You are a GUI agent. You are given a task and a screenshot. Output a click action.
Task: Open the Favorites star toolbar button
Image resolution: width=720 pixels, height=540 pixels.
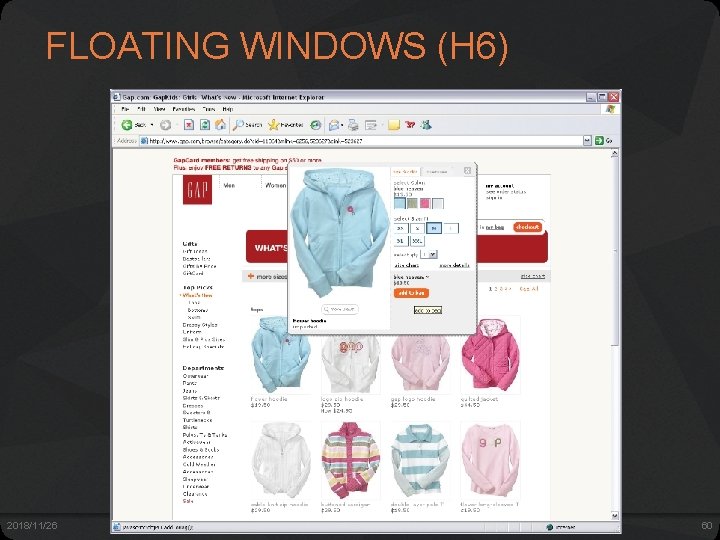(x=286, y=125)
